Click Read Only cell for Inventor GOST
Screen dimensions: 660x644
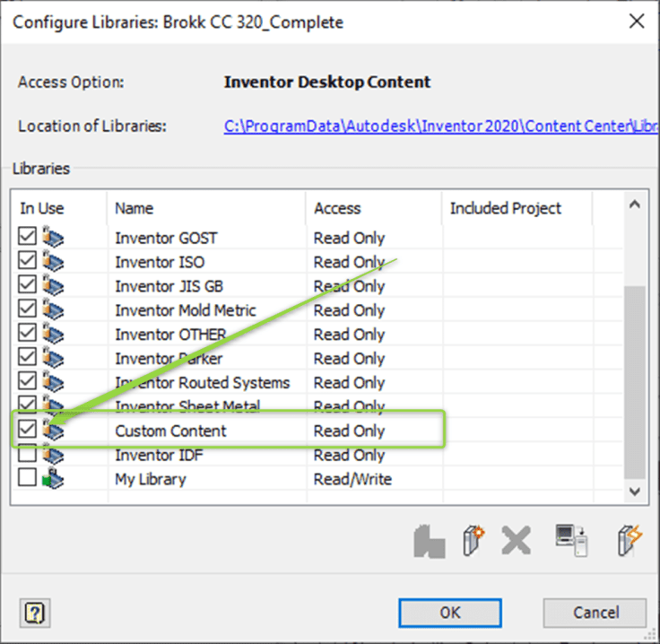tap(350, 238)
